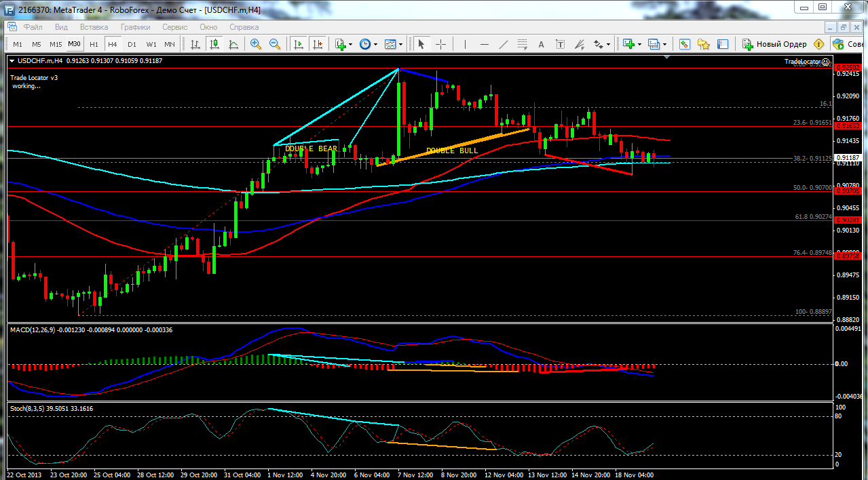Click the DOUBLE BEAR chart label

[311, 148]
